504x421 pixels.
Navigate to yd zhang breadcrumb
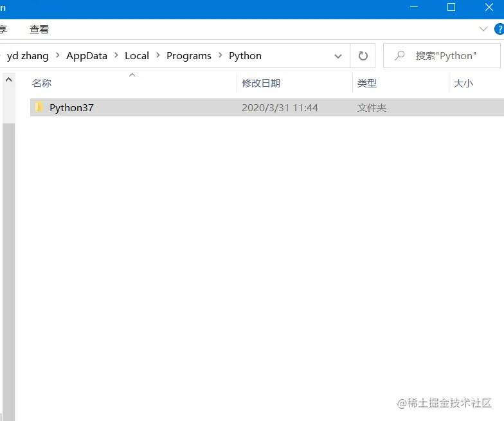pos(28,56)
